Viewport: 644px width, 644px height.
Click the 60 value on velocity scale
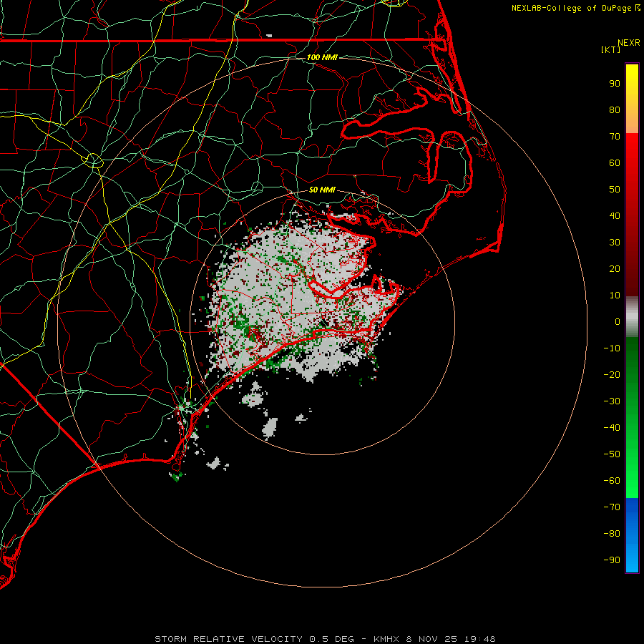[615, 163]
